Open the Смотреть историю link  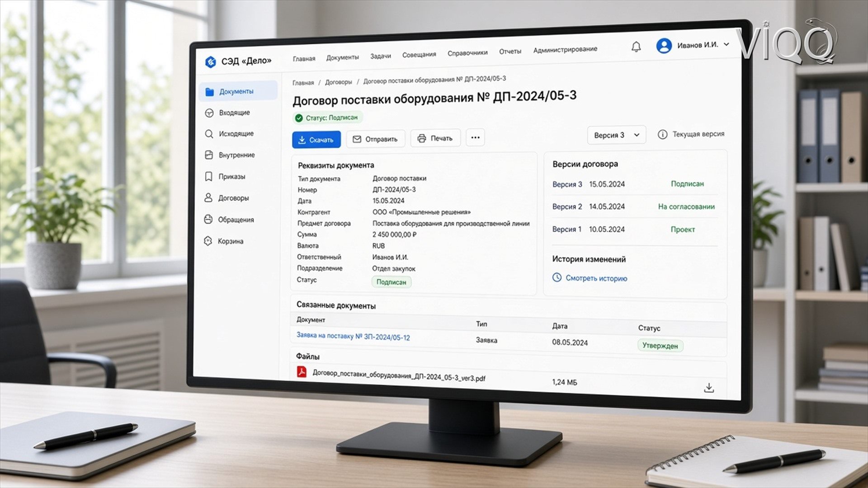(596, 278)
